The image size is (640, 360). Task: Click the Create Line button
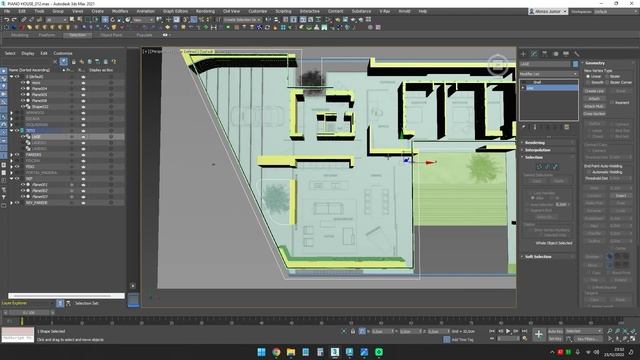point(594,91)
